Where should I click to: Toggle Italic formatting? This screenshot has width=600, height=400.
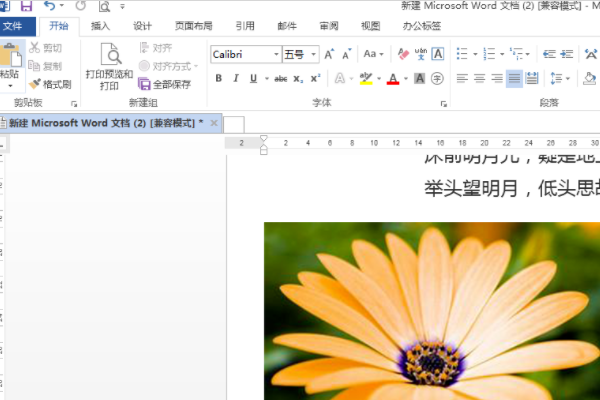[x=236, y=78]
